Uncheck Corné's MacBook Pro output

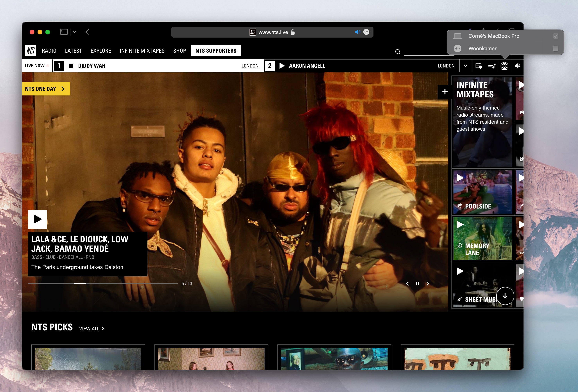pyautogui.click(x=555, y=36)
